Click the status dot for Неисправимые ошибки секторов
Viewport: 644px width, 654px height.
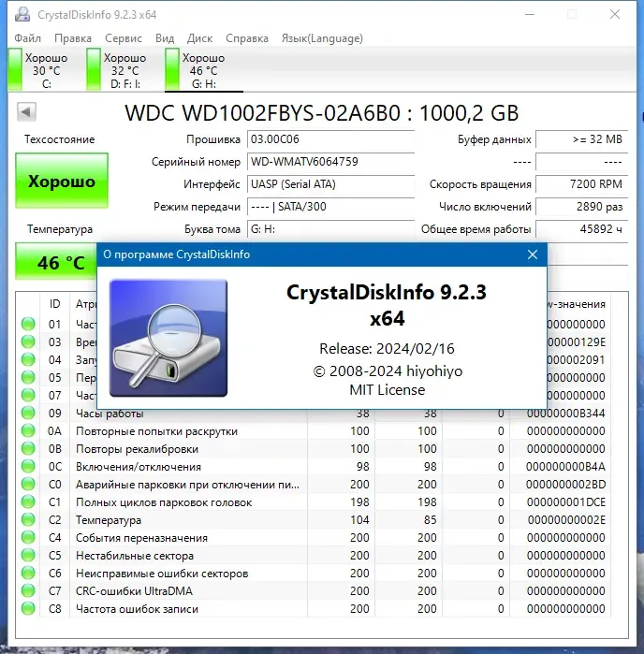tap(28, 574)
